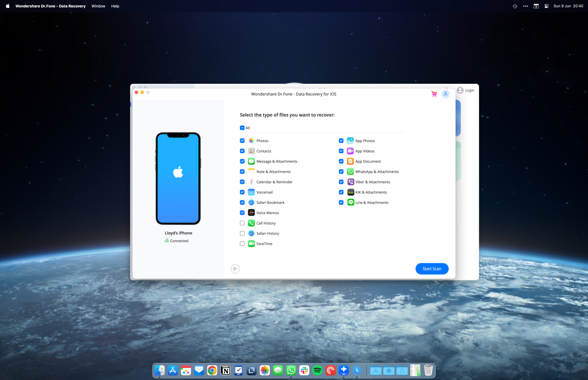
Task: Open the Help menu
Action: coord(115,6)
